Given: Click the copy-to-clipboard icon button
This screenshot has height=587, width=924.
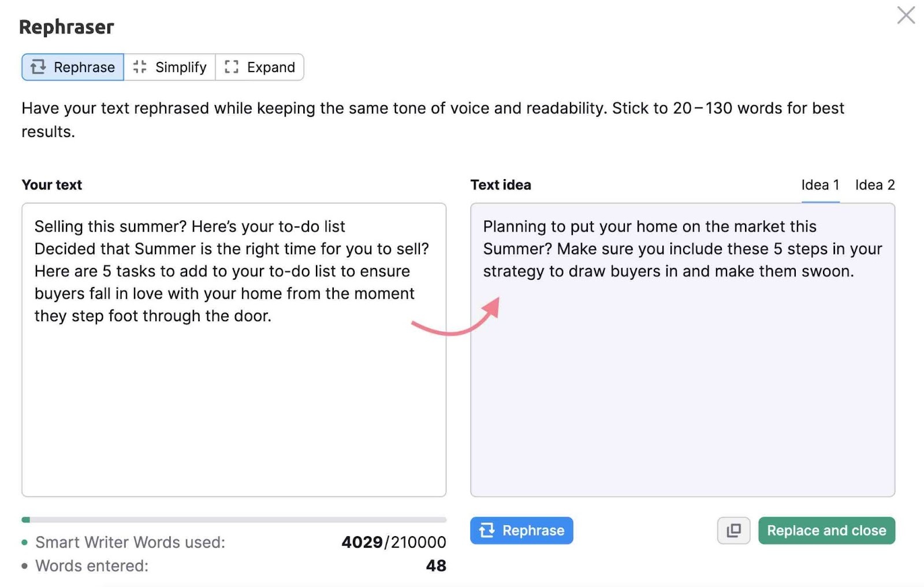Looking at the screenshot, I should point(733,530).
